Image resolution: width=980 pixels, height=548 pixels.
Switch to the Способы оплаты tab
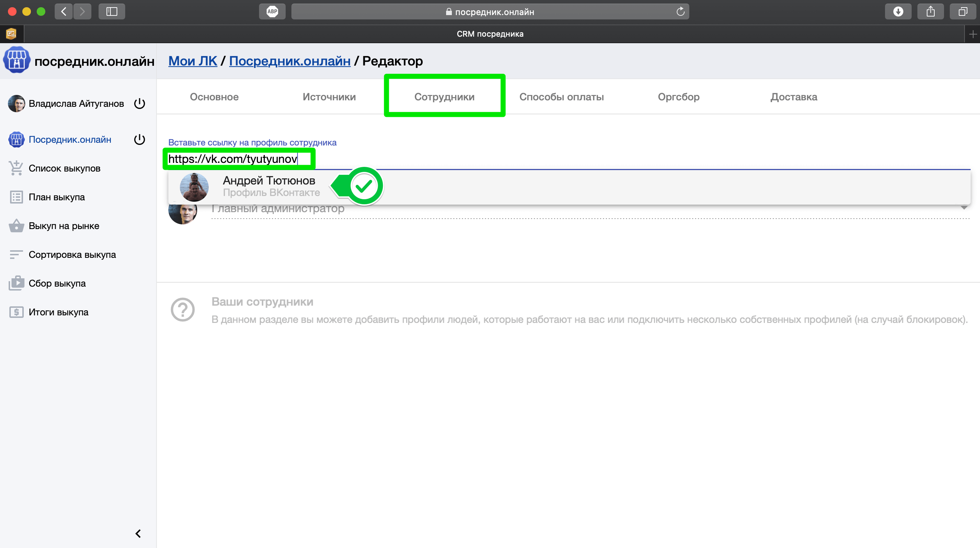click(x=561, y=97)
